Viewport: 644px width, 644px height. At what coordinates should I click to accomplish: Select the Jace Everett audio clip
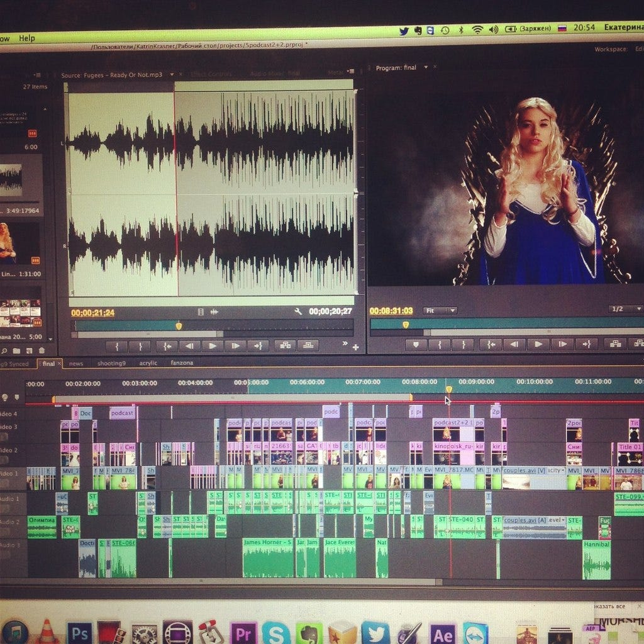click(340, 557)
